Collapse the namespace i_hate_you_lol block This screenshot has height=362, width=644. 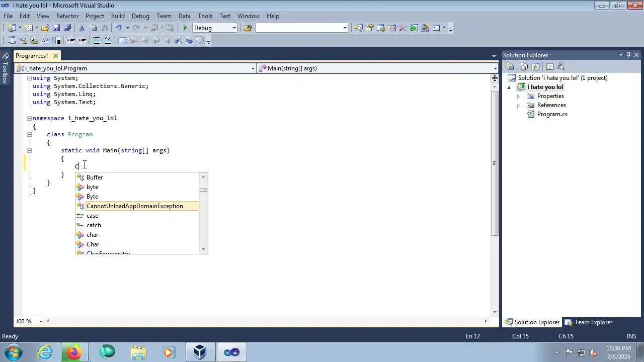coord(29,118)
